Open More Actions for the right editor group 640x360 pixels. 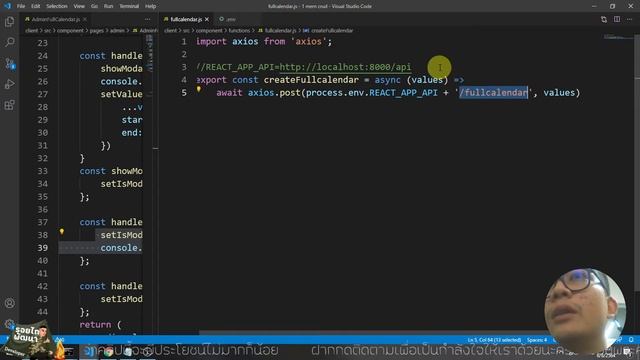tap(630, 19)
